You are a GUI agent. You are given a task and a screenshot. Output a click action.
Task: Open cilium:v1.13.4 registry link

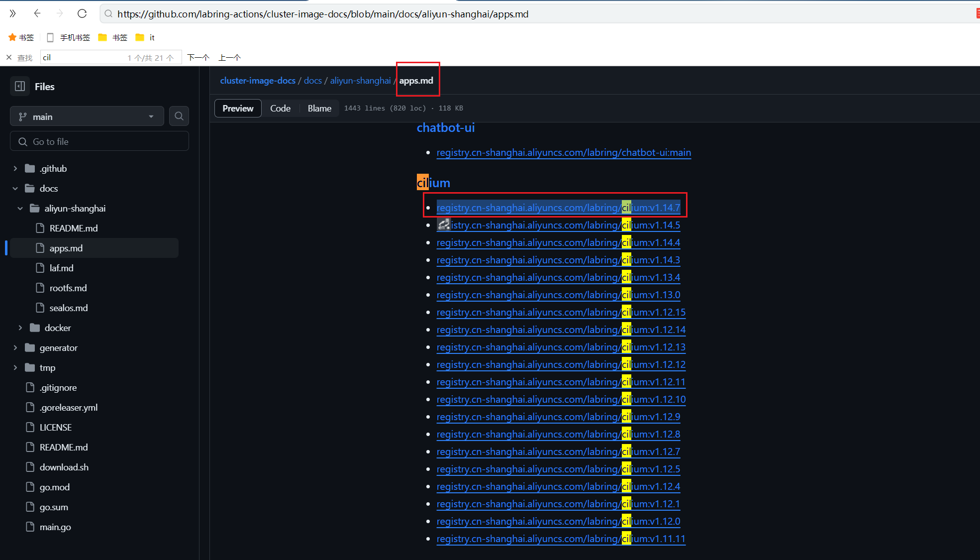pos(558,277)
